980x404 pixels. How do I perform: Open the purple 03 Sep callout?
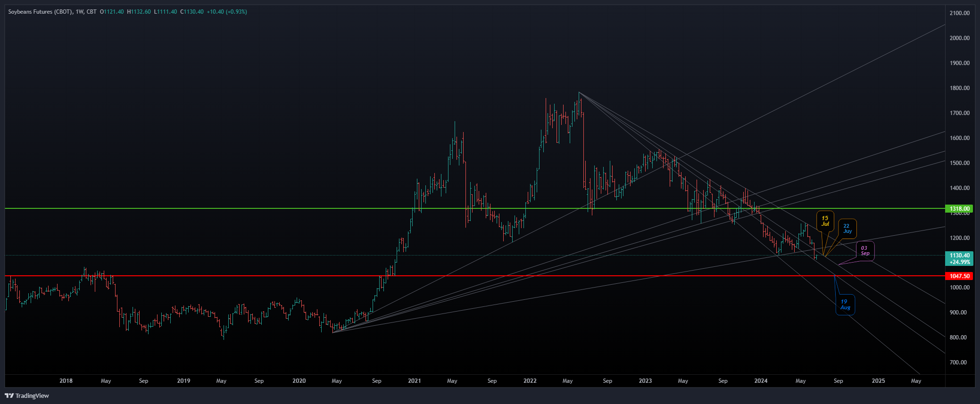(865, 251)
